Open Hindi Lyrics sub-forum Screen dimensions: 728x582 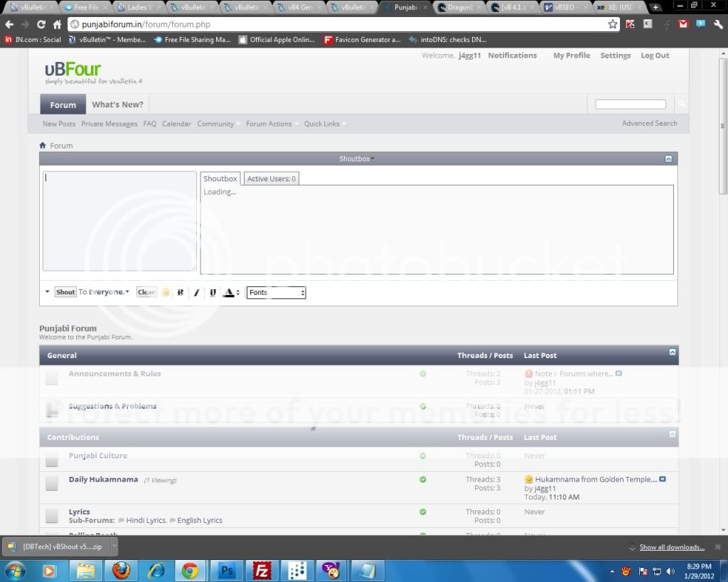[x=146, y=520]
